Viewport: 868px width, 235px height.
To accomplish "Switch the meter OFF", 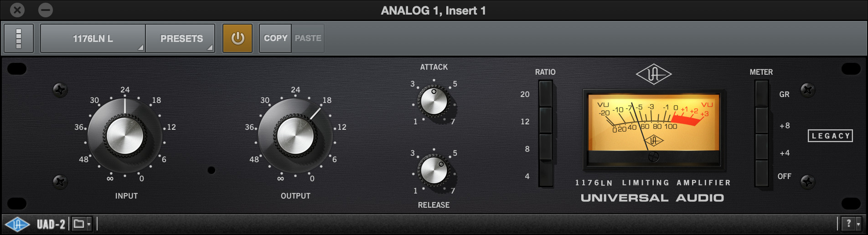I will pos(762,174).
